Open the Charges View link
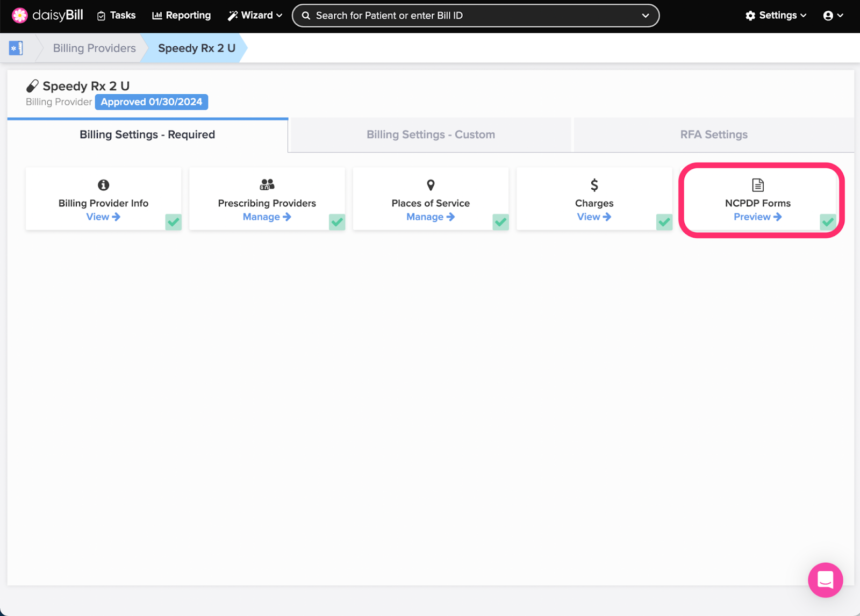Screen dimensions: 860x616 tap(594, 217)
